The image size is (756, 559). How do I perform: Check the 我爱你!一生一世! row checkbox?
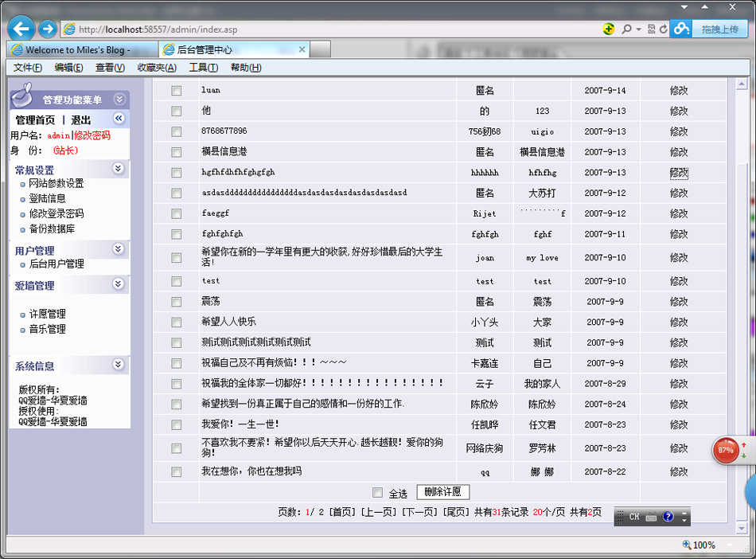click(177, 425)
